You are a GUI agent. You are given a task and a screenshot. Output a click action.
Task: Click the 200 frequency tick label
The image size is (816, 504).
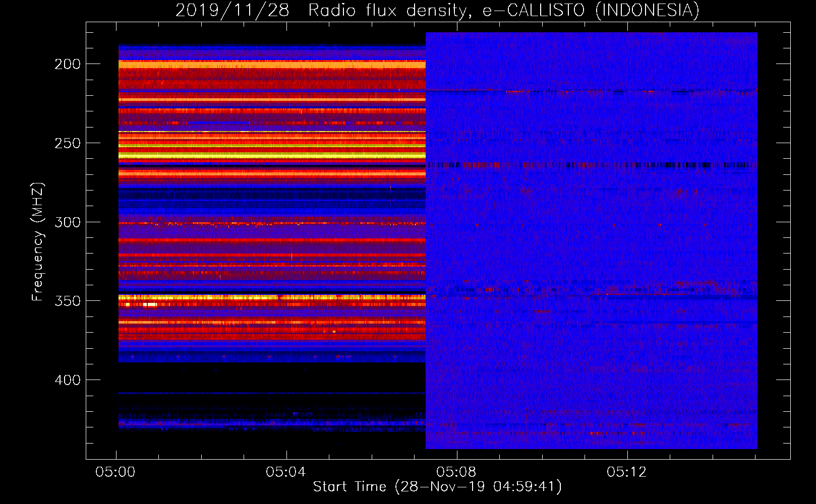pyautogui.click(x=67, y=64)
